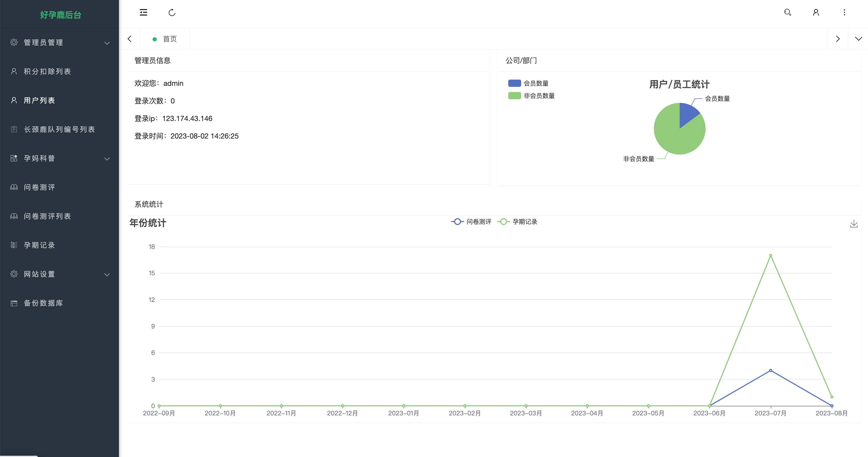Toggle 会员数量 in the pie chart legend

pos(528,83)
